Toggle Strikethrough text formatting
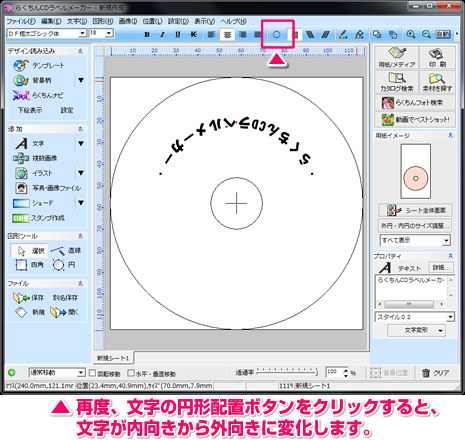The height and width of the screenshot is (440, 465). coord(193,34)
